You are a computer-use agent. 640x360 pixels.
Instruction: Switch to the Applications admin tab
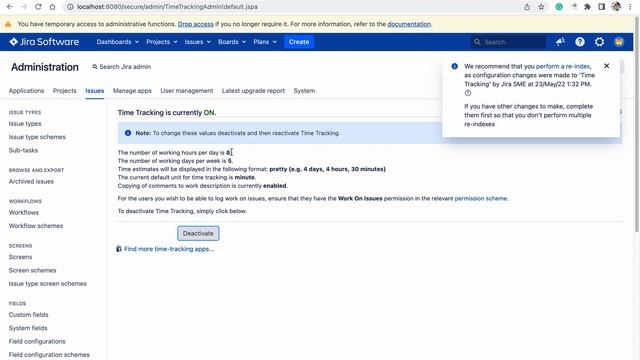(x=27, y=91)
